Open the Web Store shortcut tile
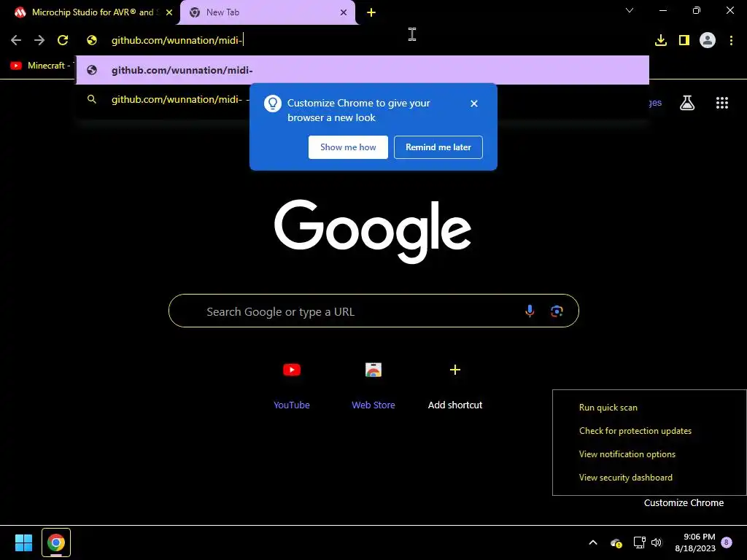The image size is (747, 560). [x=373, y=385]
